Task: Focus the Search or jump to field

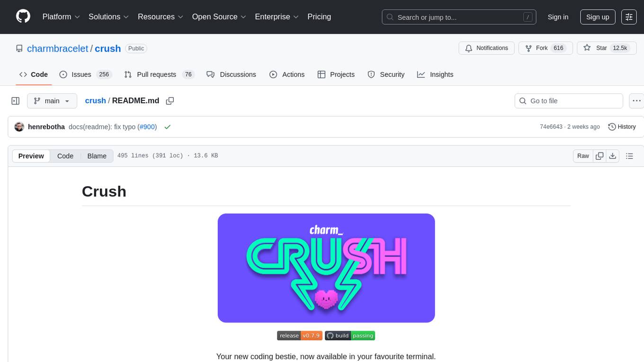Action: click(459, 17)
